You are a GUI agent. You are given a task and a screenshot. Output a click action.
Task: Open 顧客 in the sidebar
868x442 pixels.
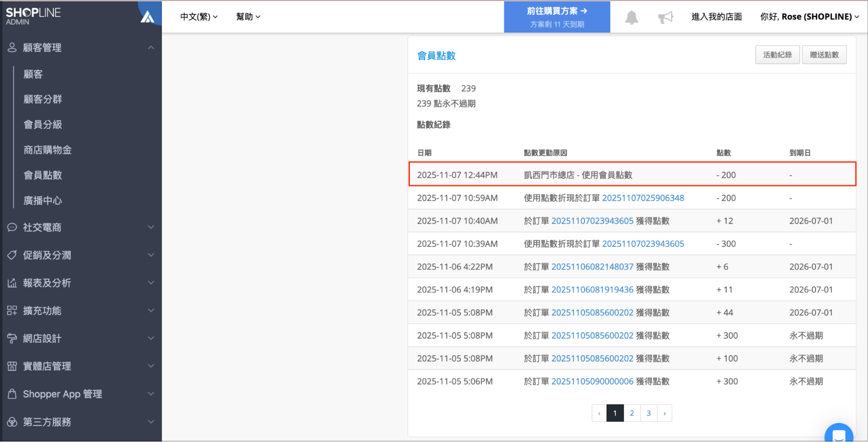(x=33, y=74)
